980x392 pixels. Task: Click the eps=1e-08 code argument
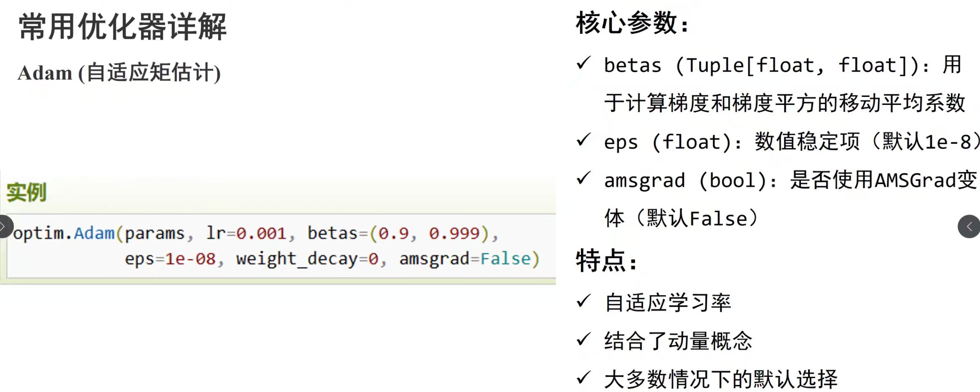pyautogui.click(x=170, y=259)
